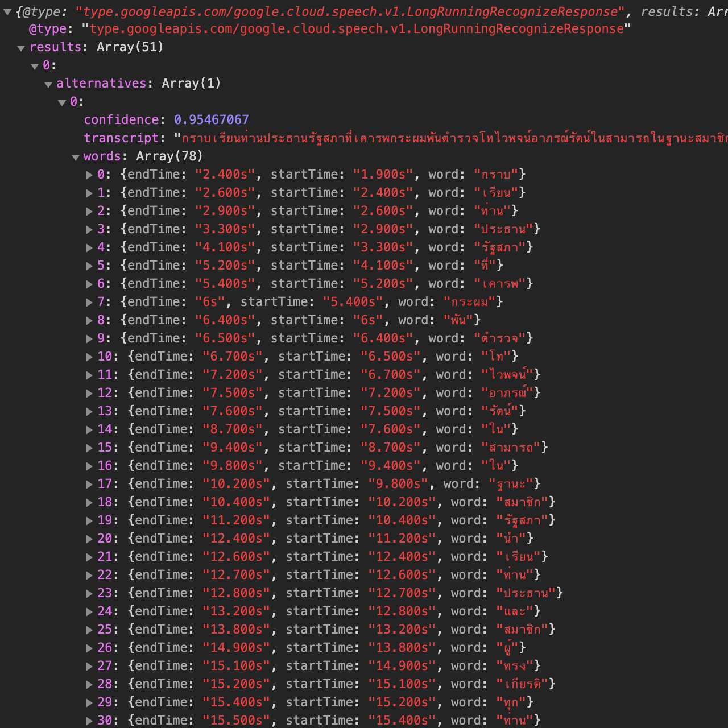The height and width of the screenshot is (728, 728).
Task: Expand word entry 0 with endTime 2.400s
Action: [x=89, y=175]
